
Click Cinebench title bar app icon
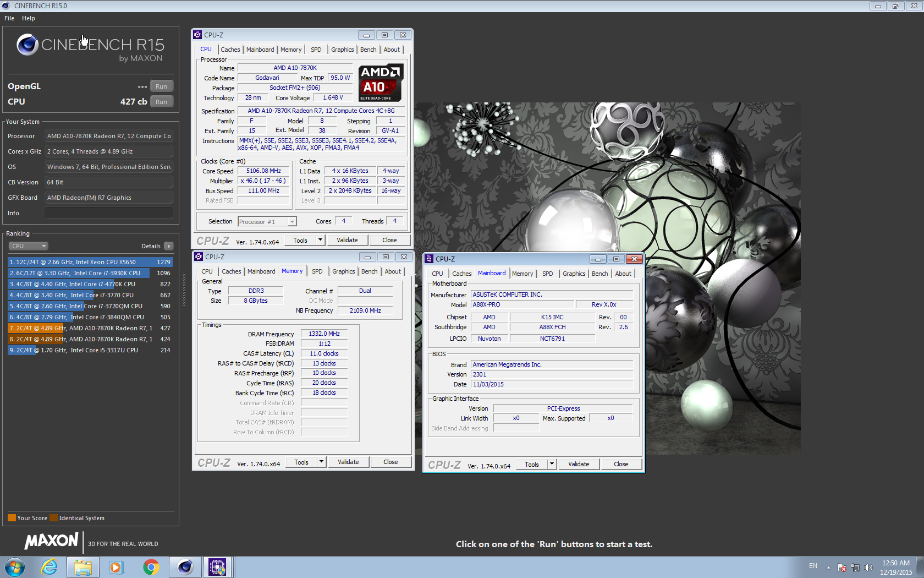(x=6, y=6)
